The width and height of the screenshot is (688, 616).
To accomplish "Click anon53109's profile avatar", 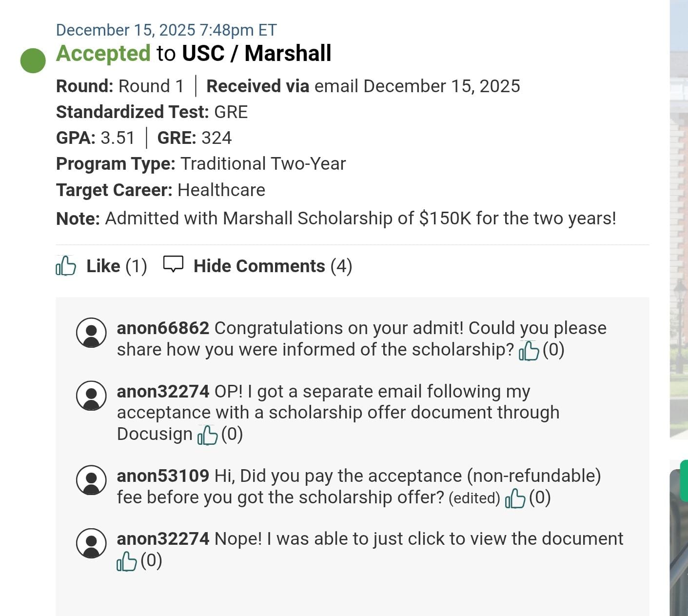I will point(91,480).
